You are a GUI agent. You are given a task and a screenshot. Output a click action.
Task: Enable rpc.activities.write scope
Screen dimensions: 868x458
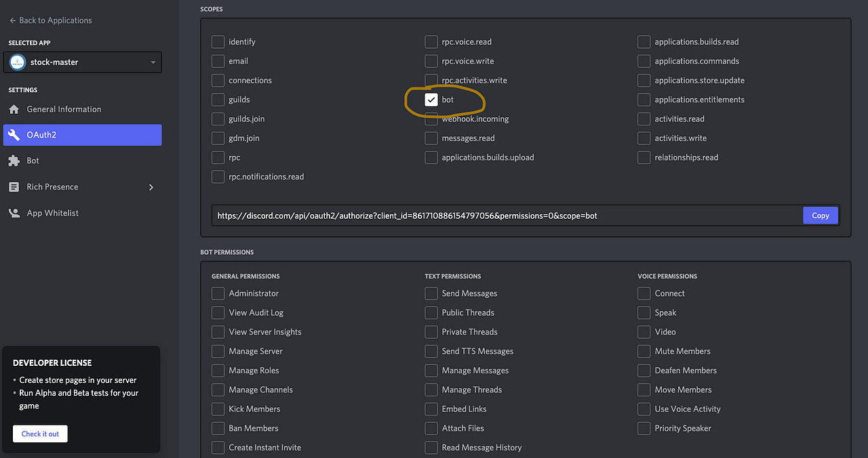[x=431, y=81]
